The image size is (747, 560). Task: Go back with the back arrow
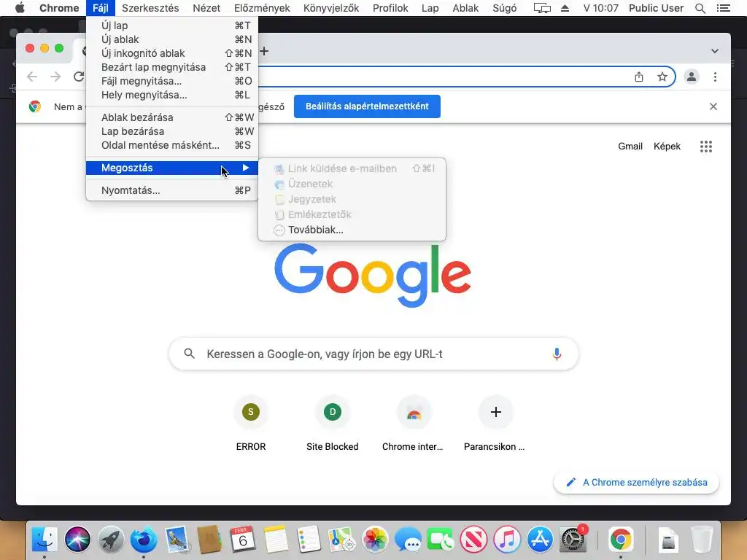click(32, 77)
